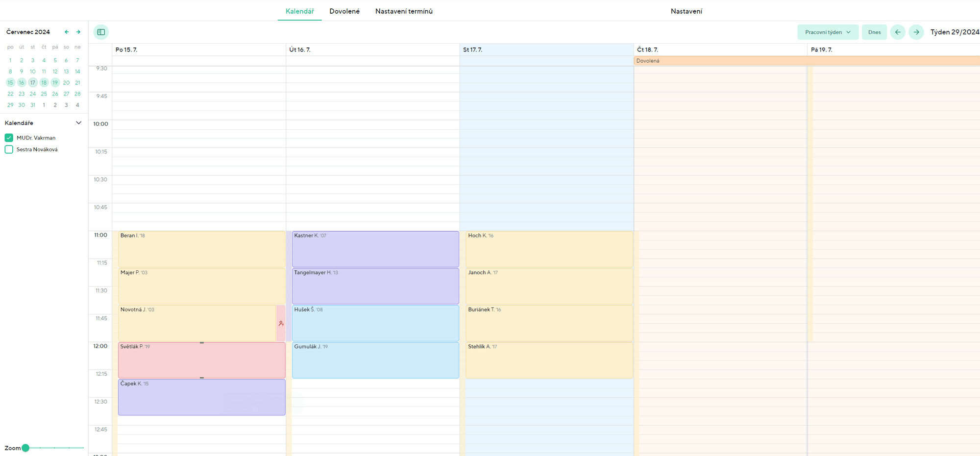Collapse the Kalendáře section chevron
This screenshot has width=980, height=456.
[x=78, y=123]
